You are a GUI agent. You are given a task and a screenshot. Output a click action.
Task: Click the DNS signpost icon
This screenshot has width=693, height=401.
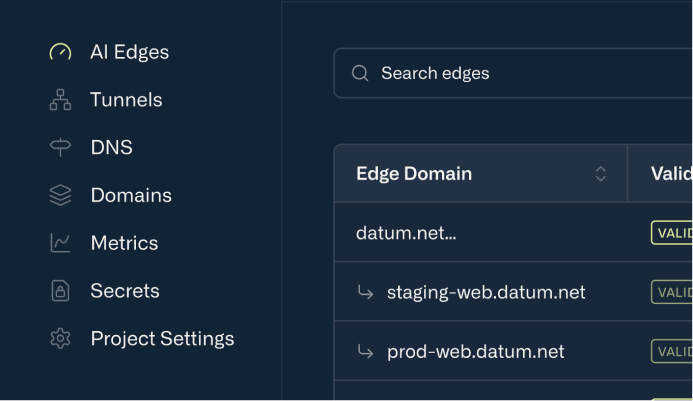(x=60, y=147)
